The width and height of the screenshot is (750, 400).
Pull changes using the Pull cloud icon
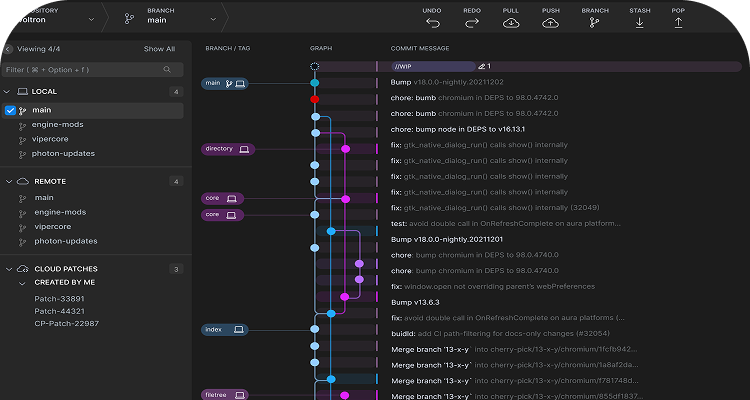511,22
